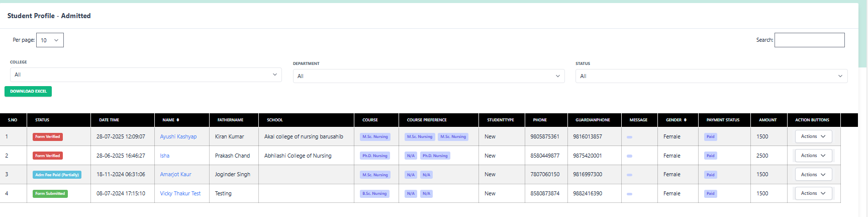
Task: Open Actions menu for Amarjot Kaur
Action: pos(813,175)
